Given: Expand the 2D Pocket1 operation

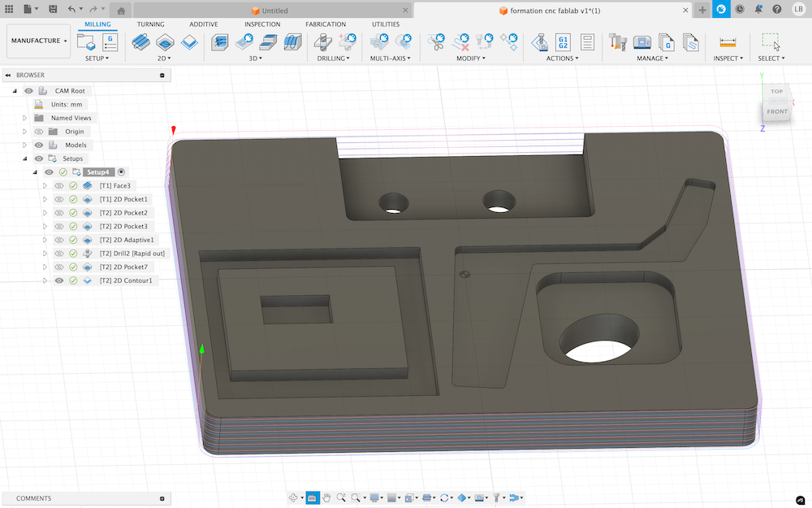Looking at the screenshot, I should [45, 199].
